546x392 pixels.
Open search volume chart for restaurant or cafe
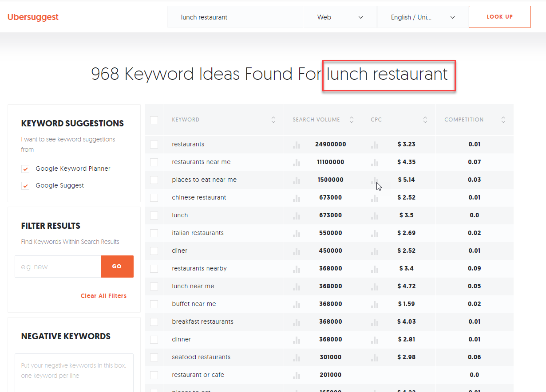297,375
